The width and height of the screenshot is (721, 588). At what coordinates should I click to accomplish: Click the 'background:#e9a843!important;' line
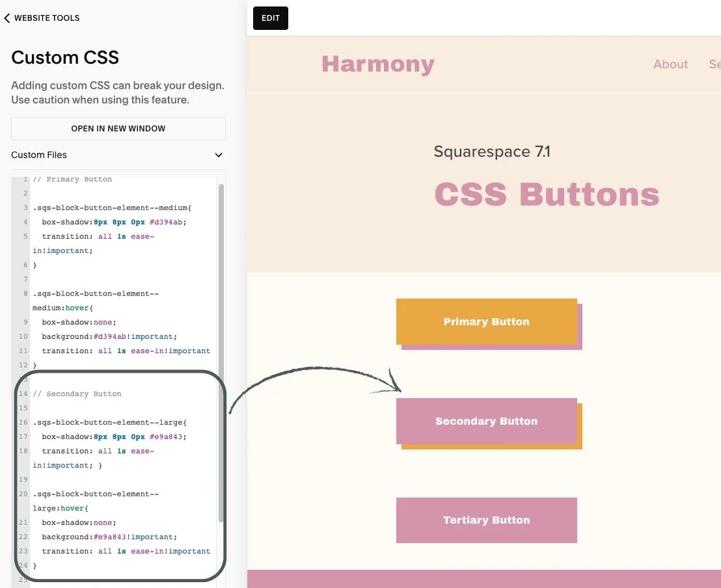109,537
